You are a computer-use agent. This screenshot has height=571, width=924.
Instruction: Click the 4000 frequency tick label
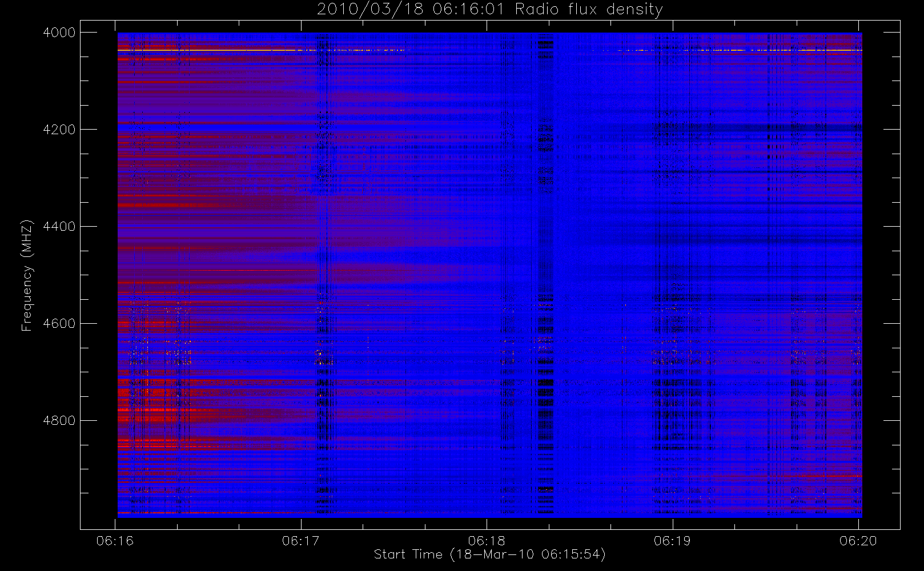[59, 33]
